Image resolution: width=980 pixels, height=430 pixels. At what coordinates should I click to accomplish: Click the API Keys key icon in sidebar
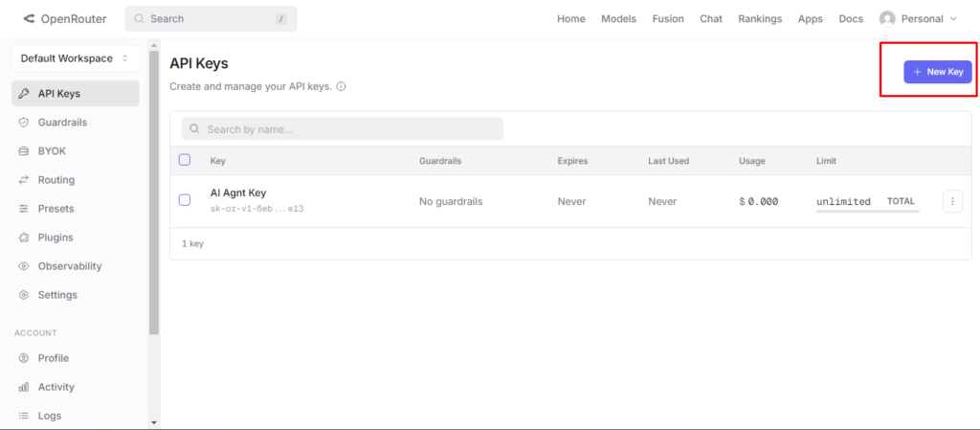click(x=24, y=94)
